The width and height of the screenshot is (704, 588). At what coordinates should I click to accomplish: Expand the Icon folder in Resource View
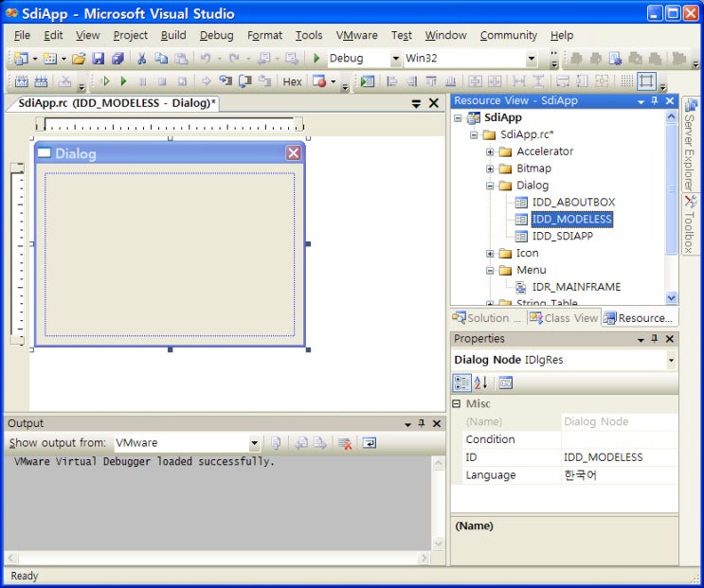point(490,254)
